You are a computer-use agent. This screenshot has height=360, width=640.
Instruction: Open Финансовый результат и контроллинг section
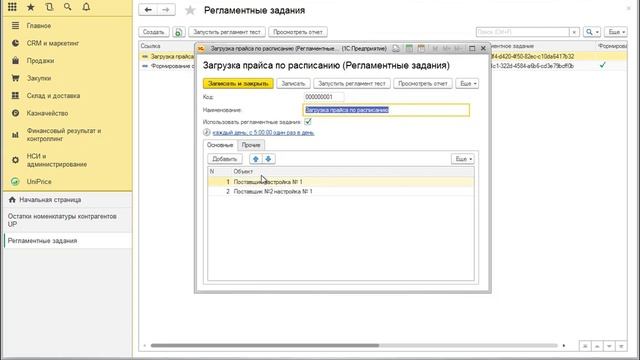(x=64, y=135)
